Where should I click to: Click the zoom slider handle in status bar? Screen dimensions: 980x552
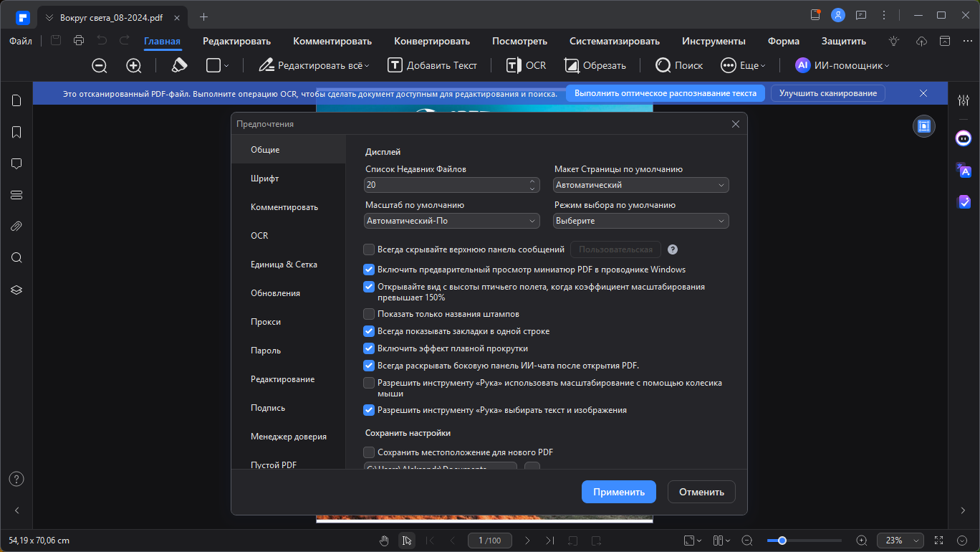point(782,541)
